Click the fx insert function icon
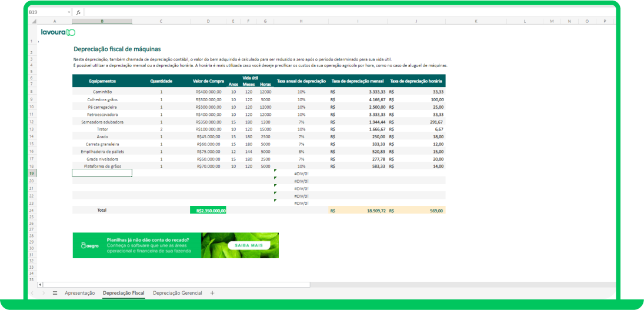Viewport: 644px width, 310px height. coord(78,12)
